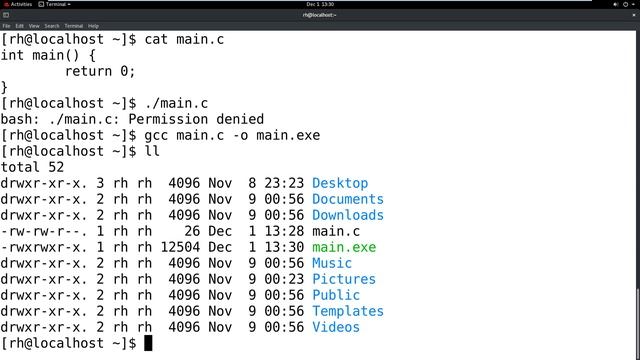Image resolution: width=640 pixels, height=360 pixels.
Task: Click the Activities red hat icon
Action: [6, 4]
